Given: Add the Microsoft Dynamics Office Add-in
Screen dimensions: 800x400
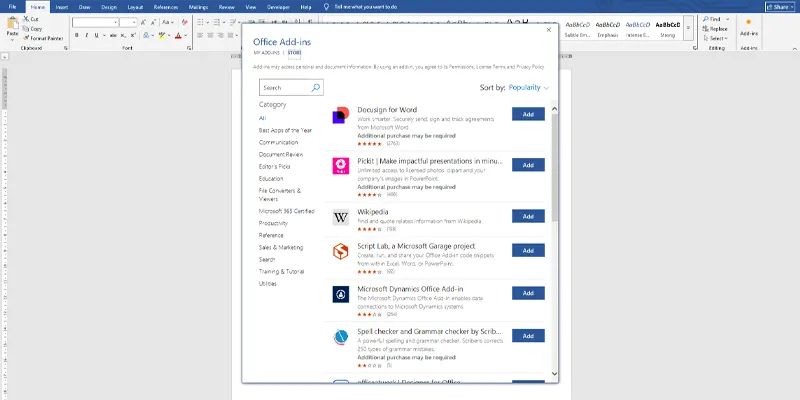Looking at the screenshot, I should click(528, 293).
